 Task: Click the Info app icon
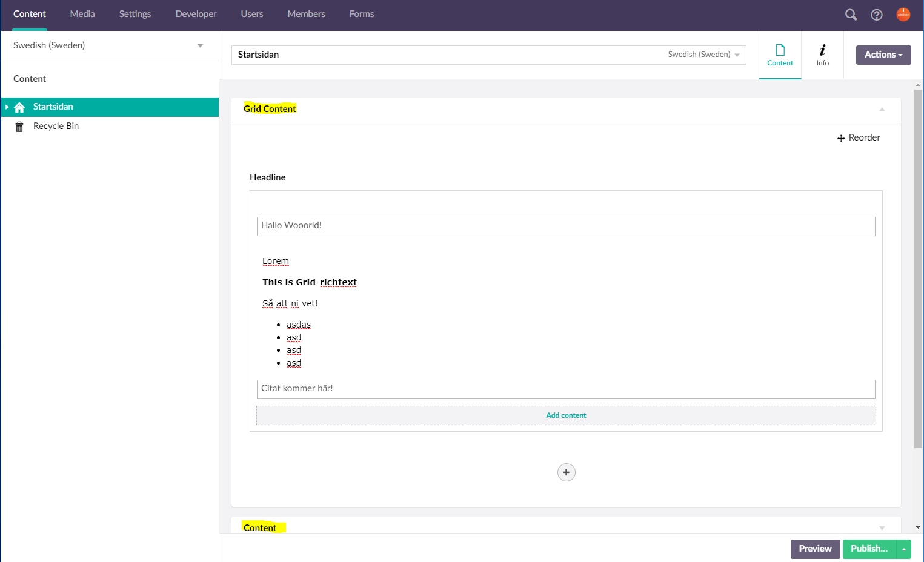tap(822, 55)
